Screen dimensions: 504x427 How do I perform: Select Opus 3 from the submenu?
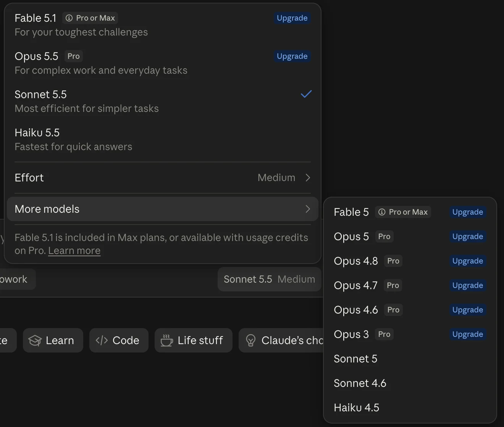[x=410, y=334]
